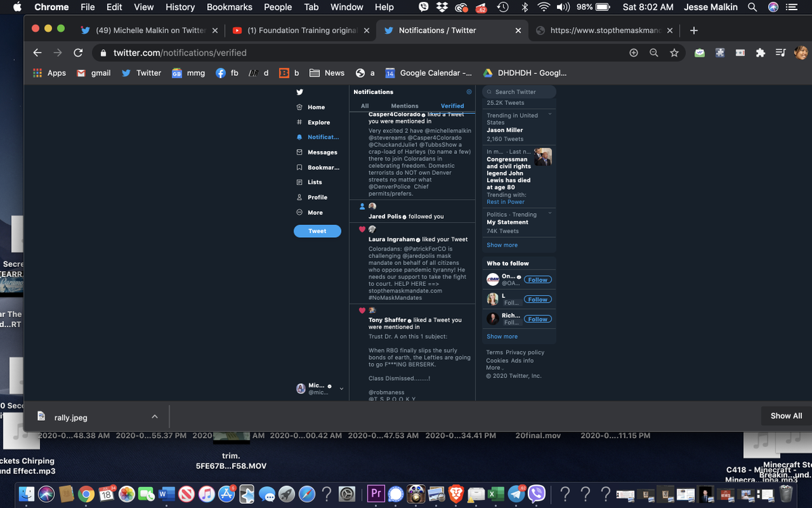Open Bookmarks in the Twitter sidebar
Image resolution: width=812 pixels, height=508 pixels.
click(318, 167)
